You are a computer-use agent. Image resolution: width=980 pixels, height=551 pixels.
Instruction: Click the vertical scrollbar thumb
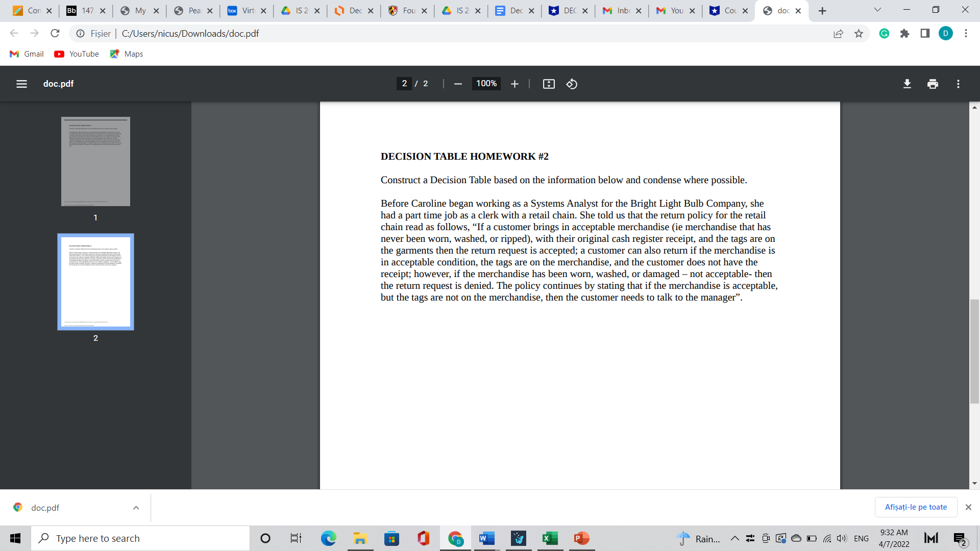974,352
